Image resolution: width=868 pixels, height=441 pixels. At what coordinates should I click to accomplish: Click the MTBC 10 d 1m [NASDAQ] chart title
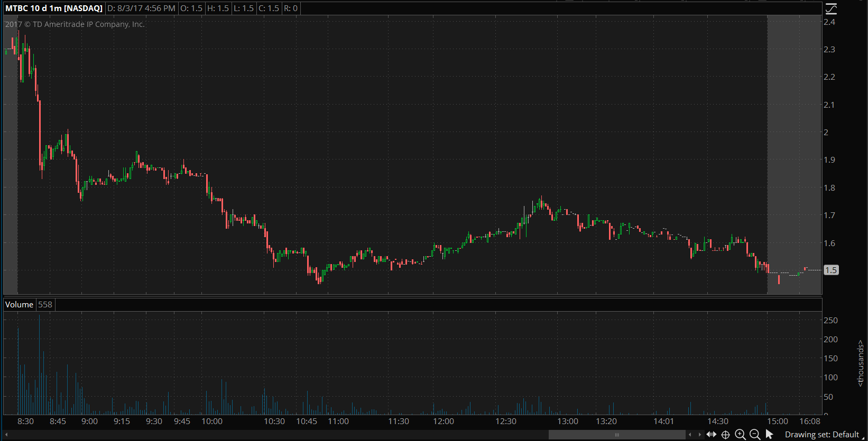[x=54, y=8]
